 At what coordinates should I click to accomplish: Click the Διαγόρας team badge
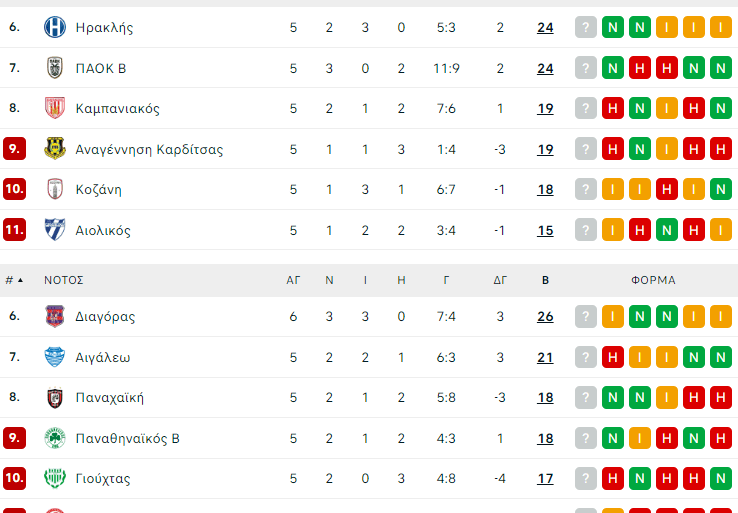[x=54, y=316]
